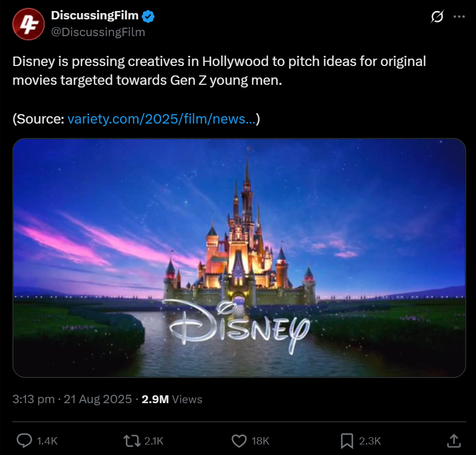Open the Disney castle image
This screenshot has width=476, height=455.
tap(239, 258)
